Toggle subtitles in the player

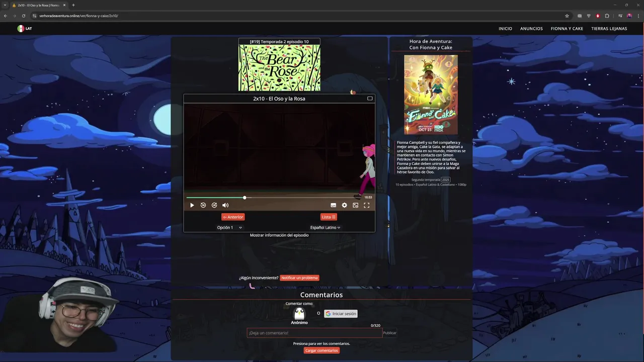click(x=333, y=205)
